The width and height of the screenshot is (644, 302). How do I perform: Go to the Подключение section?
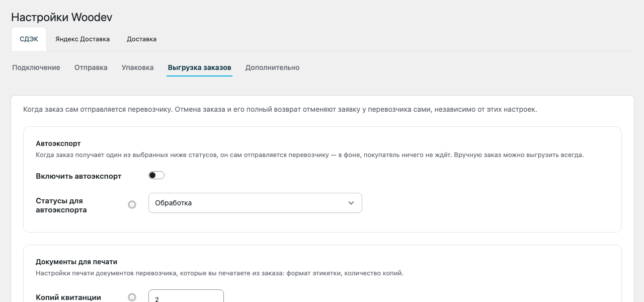(x=36, y=67)
